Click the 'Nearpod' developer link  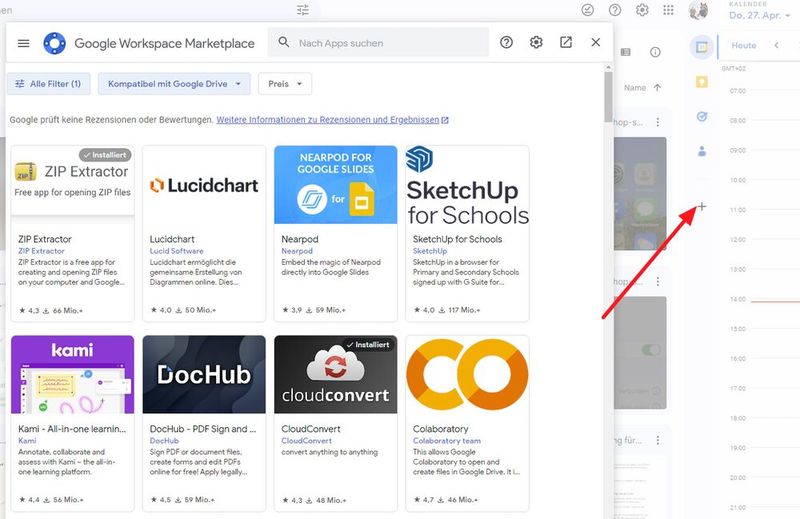pos(297,251)
